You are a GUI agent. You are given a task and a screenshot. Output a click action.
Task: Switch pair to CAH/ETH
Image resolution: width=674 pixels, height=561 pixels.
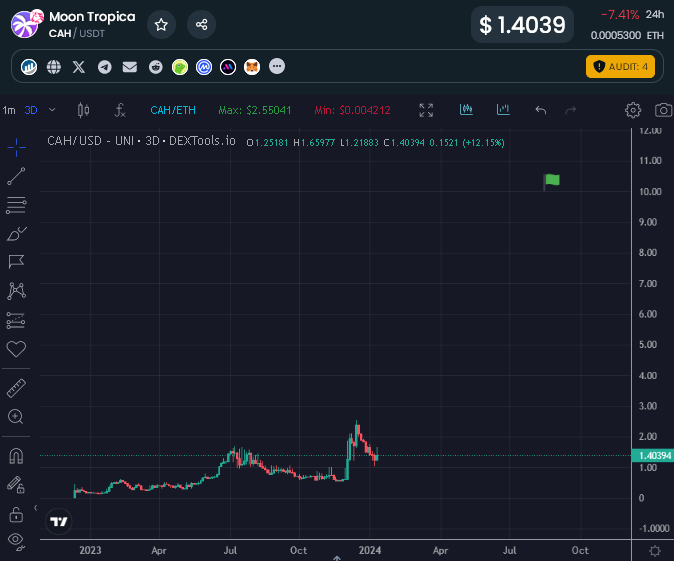click(x=173, y=110)
